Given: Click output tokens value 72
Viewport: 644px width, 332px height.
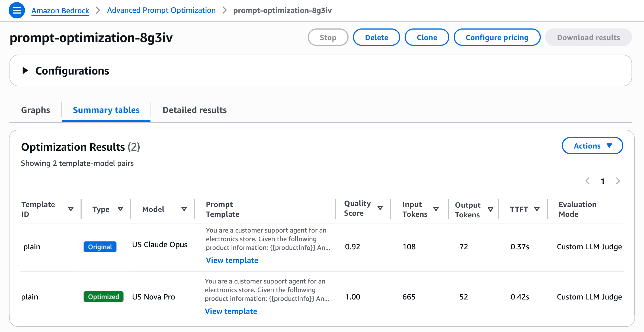Looking at the screenshot, I should click(464, 247).
